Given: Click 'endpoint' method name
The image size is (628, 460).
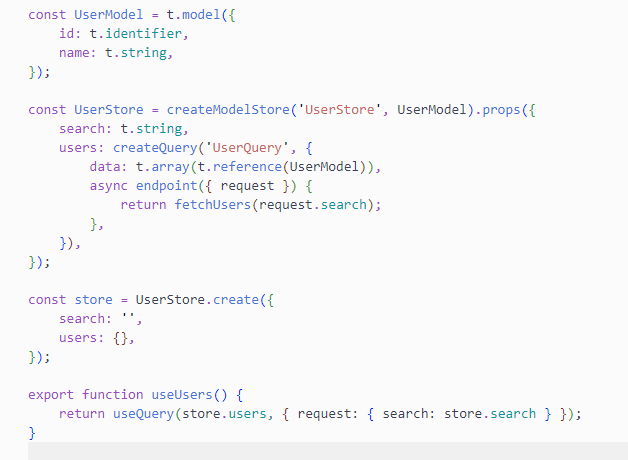Looking at the screenshot, I should [x=167, y=186].
